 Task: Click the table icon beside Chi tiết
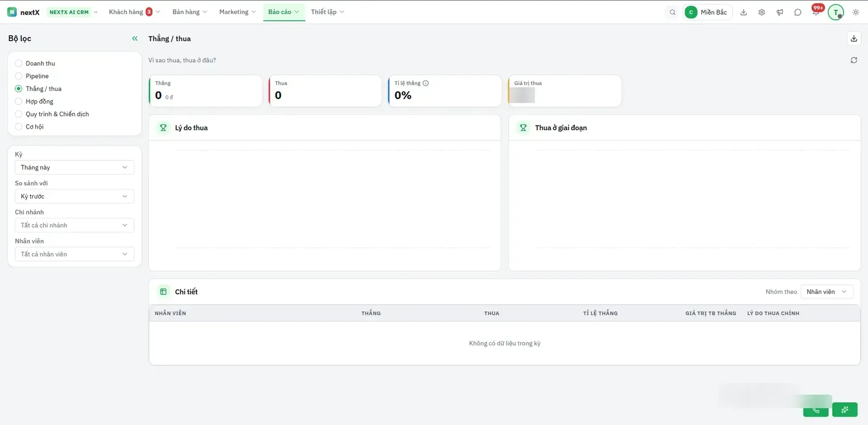pos(163,292)
